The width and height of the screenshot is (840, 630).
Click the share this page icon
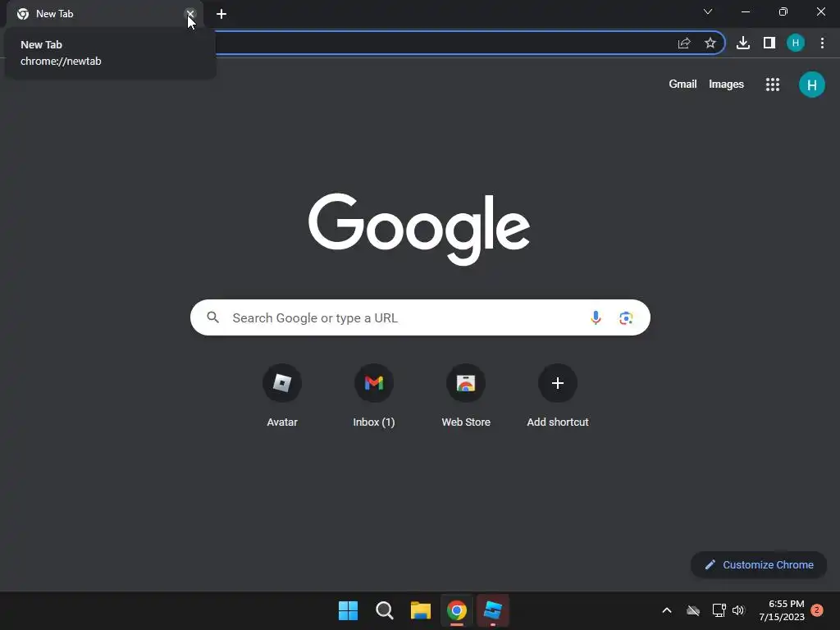tap(684, 43)
